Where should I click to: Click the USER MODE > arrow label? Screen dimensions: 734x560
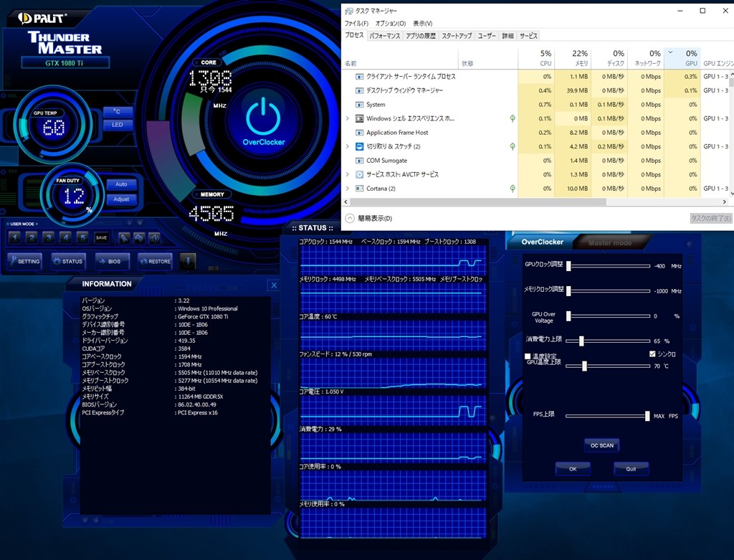pos(24,224)
